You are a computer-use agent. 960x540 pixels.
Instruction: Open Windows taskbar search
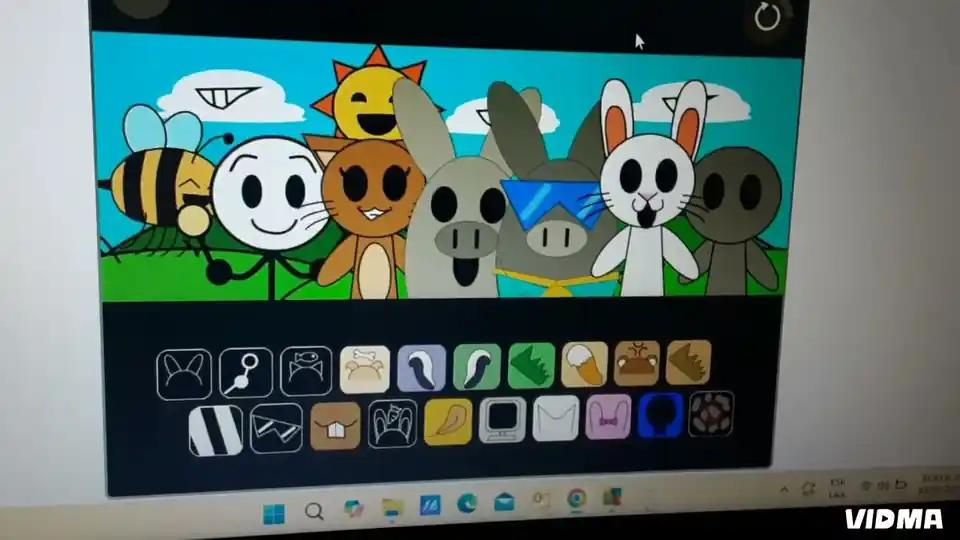[x=314, y=511]
